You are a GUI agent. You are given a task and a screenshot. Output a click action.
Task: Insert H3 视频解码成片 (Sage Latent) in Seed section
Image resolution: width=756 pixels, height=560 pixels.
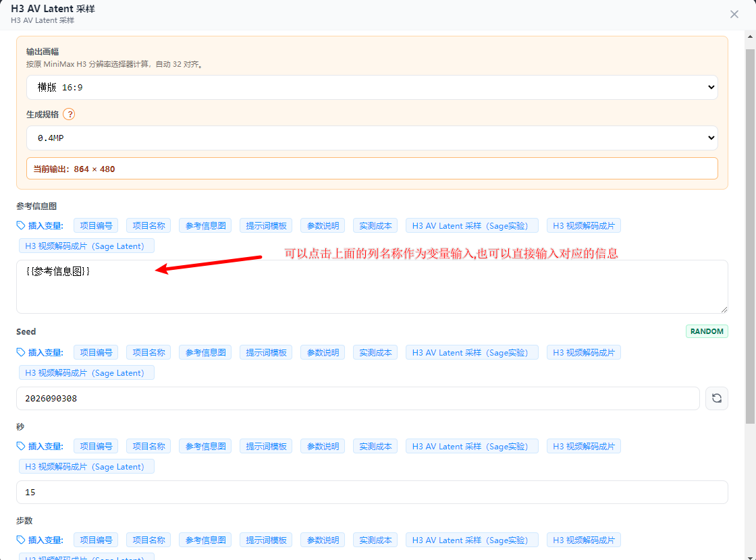pos(87,372)
